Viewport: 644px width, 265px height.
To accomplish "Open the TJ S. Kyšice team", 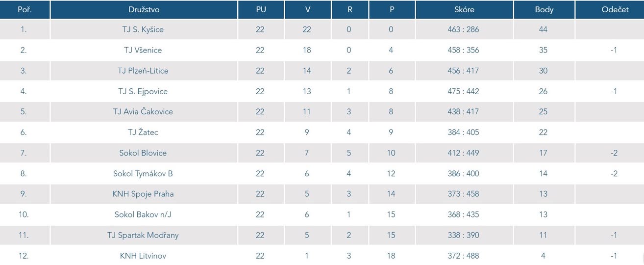I will click(x=143, y=29).
